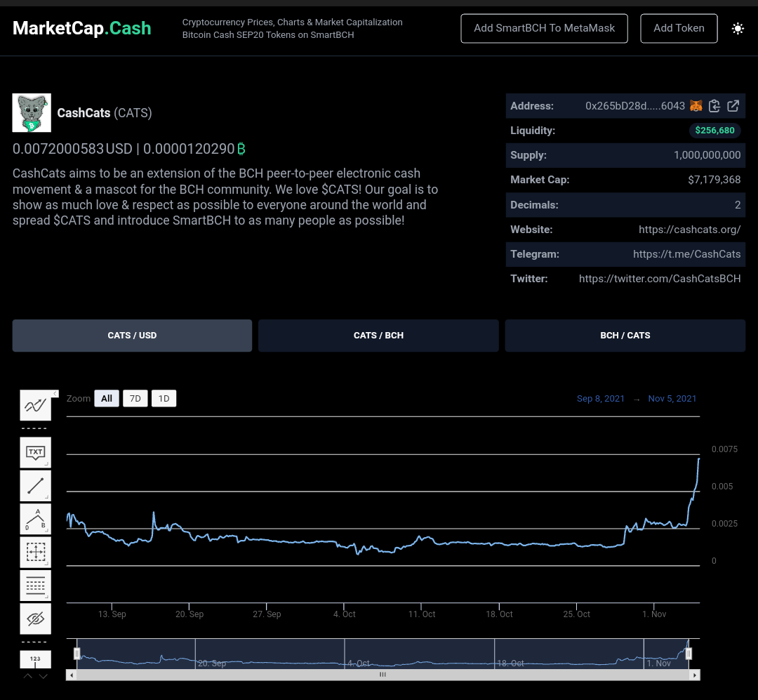Viewport: 758px width, 700px height.
Task: Click the toolbar down-chevron arrow
Action: [x=44, y=676]
